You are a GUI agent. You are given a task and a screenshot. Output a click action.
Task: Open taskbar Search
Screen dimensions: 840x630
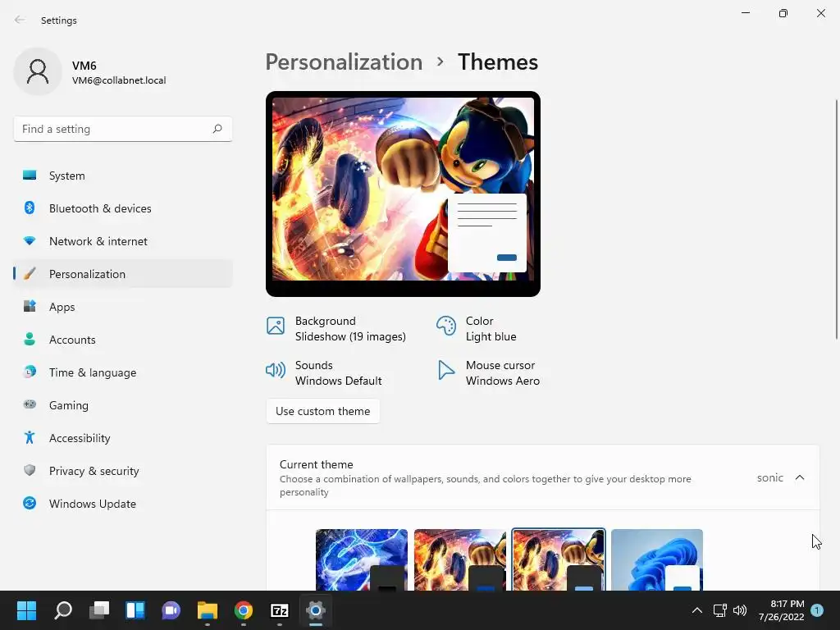click(63, 610)
